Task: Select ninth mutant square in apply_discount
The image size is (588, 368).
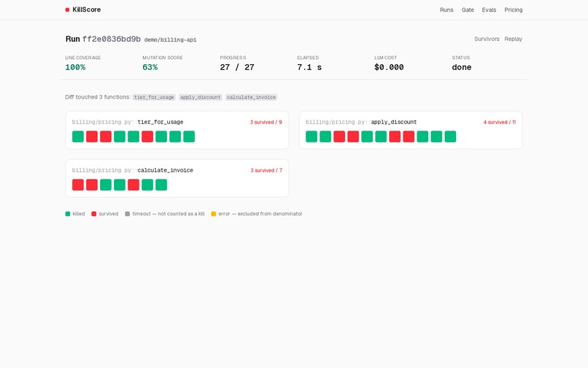Action: point(422,137)
